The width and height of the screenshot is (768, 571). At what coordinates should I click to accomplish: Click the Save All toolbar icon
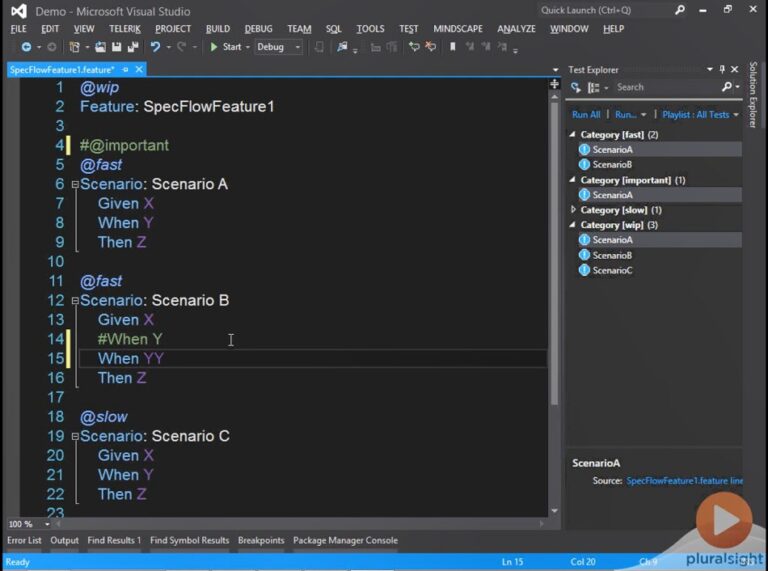[x=132, y=47]
